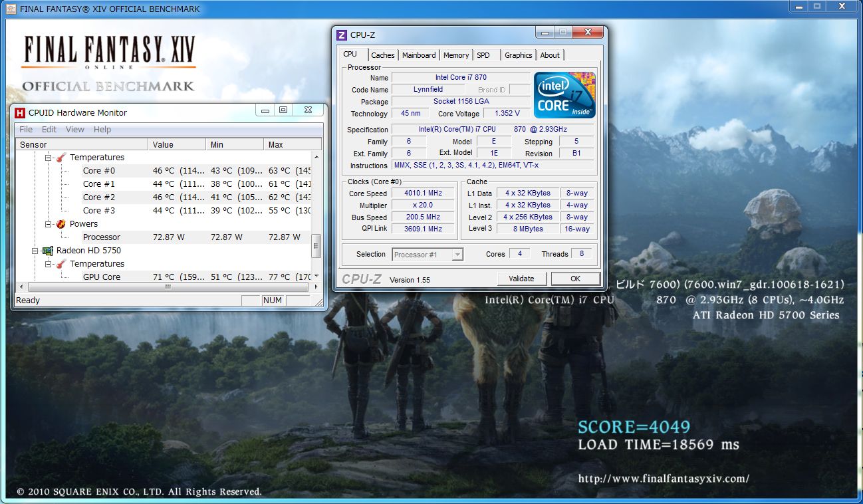863x504 pixels.
Task: Click the Level 3 cache value 8 MBytes
Action: (x=528, y=229)
